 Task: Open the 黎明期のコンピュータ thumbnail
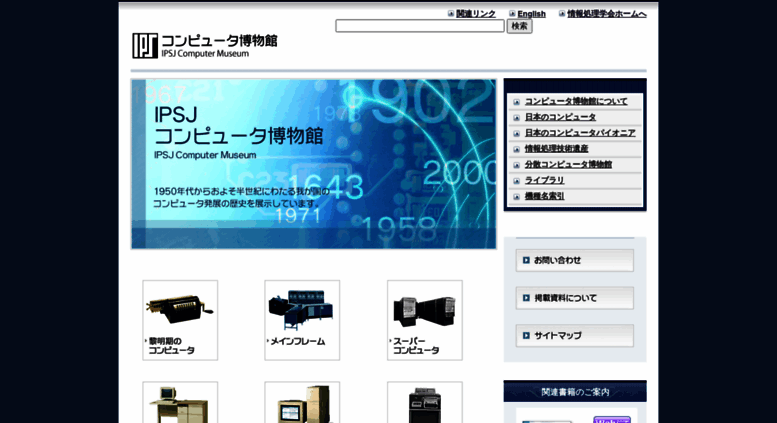(180, 320)
